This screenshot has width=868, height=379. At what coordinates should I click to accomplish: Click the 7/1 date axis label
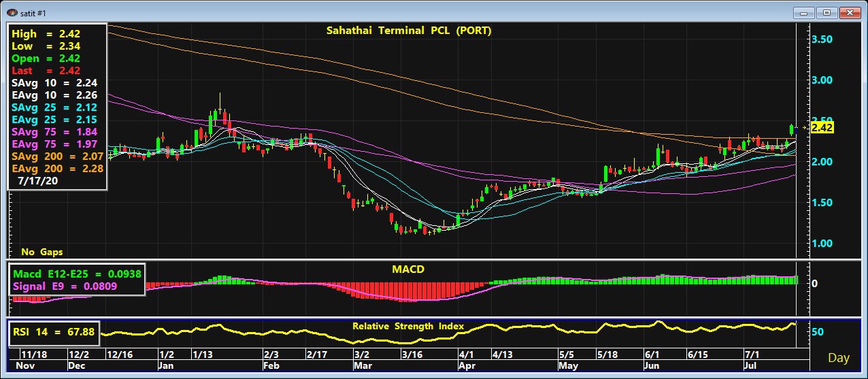[752, 355]
